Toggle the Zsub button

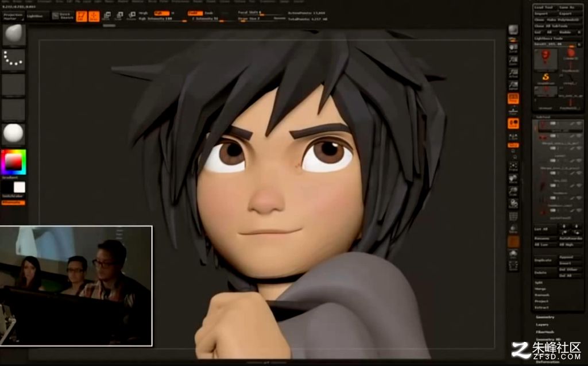coord(209,13)
